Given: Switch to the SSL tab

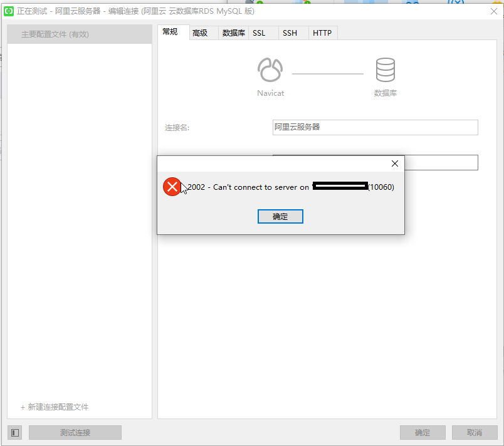Looking at the screenshot, I should click(263, 33).
